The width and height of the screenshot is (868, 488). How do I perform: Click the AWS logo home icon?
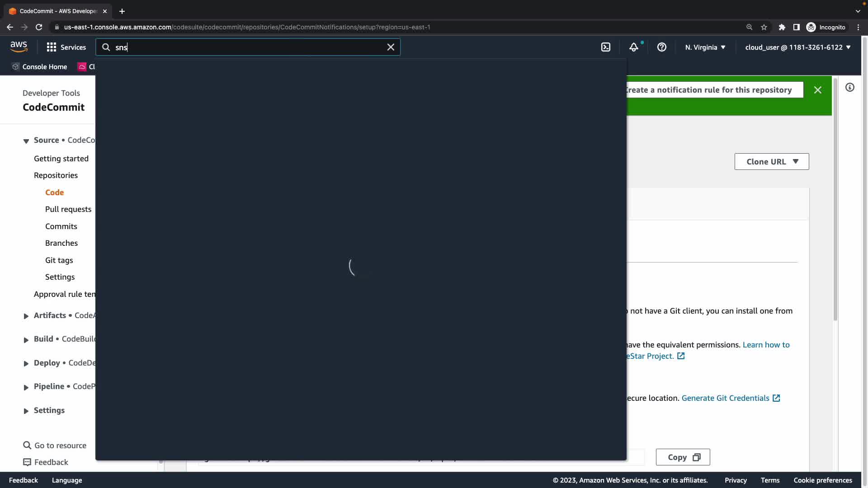pyautogui.click(x=19, y=47)
